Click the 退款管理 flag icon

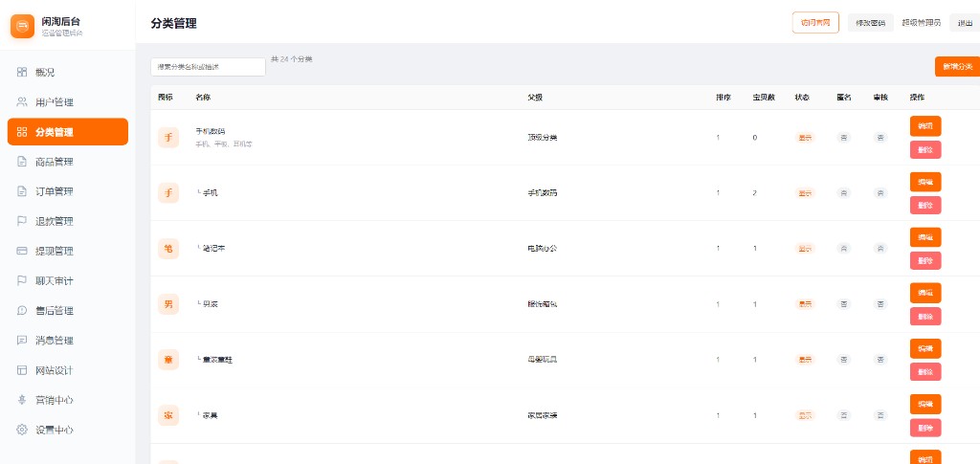coord(22,221)
